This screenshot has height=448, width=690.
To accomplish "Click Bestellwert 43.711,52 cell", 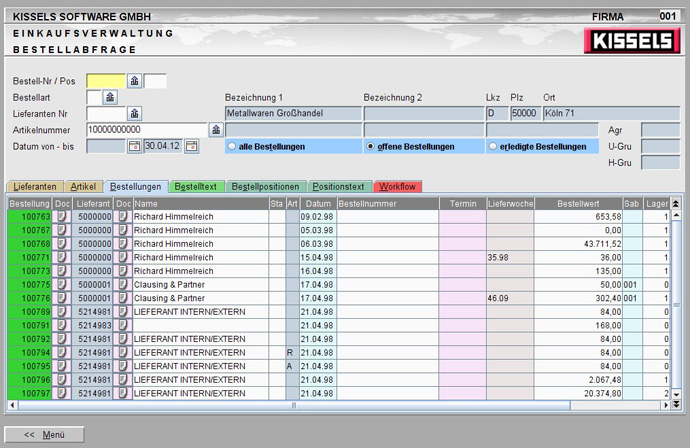I will [578, 244].
